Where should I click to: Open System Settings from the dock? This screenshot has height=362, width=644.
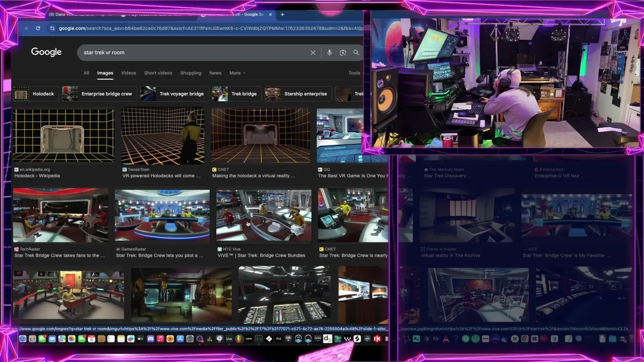pyautogui.click(x=190, y=339)
